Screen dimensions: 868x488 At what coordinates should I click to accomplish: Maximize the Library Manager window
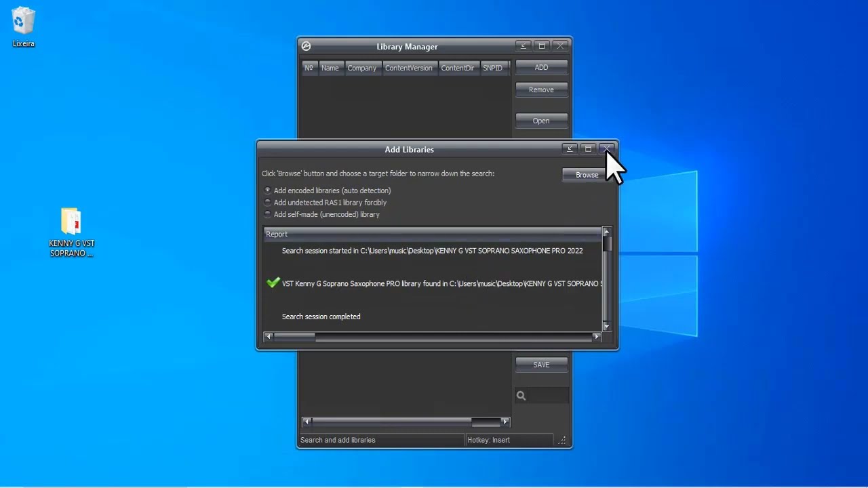[541, 45]
